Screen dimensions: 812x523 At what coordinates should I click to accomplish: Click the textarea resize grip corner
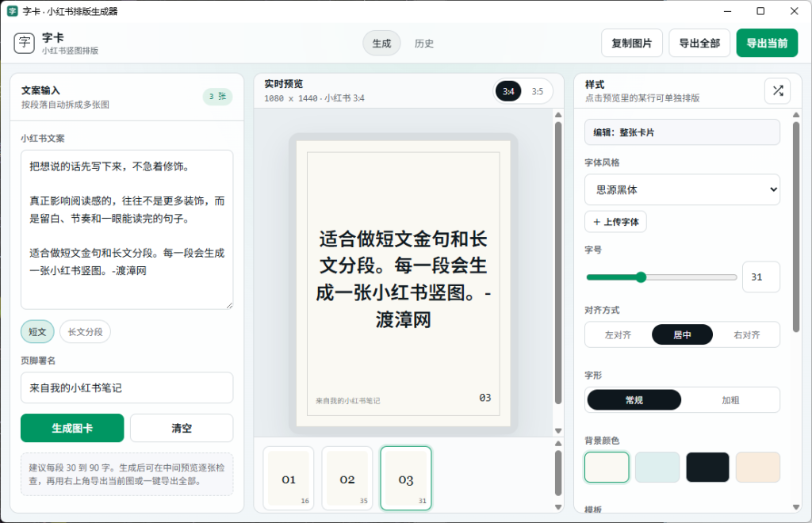tap(229, 305)
